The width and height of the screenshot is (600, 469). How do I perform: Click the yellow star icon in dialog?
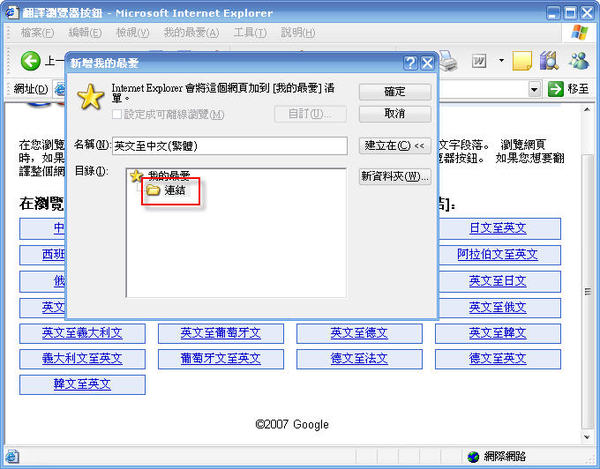click(91, 97)
